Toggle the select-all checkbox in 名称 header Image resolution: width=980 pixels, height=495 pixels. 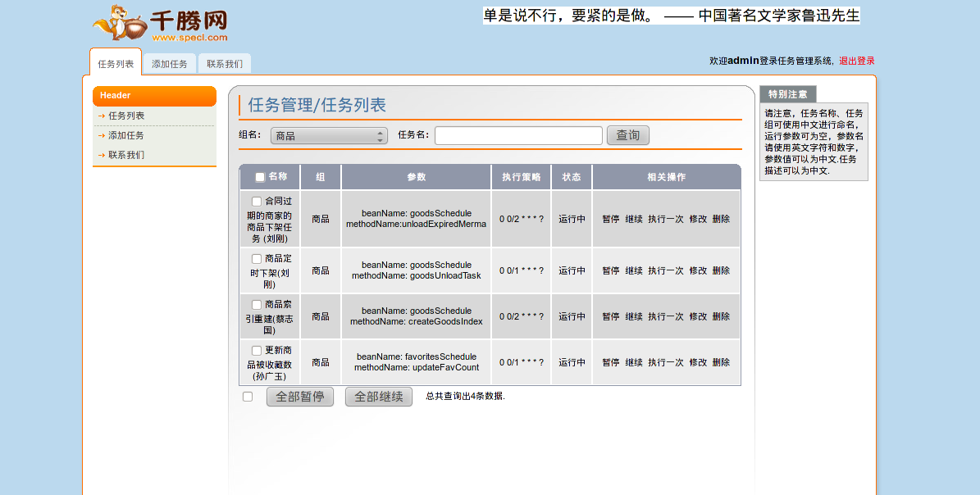tap(260, 177)
